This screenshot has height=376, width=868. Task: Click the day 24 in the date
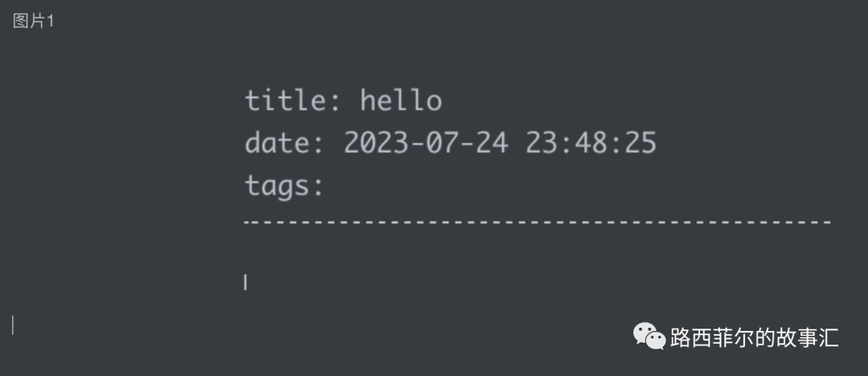[492, 143]
